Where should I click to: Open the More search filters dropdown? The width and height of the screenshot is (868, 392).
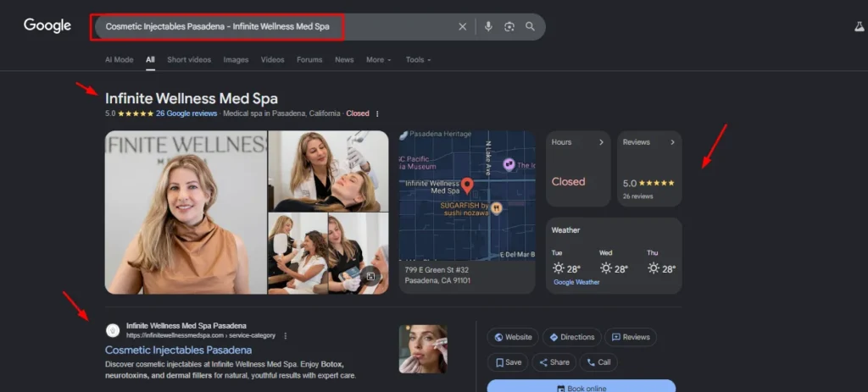click(x=379, y=60)
